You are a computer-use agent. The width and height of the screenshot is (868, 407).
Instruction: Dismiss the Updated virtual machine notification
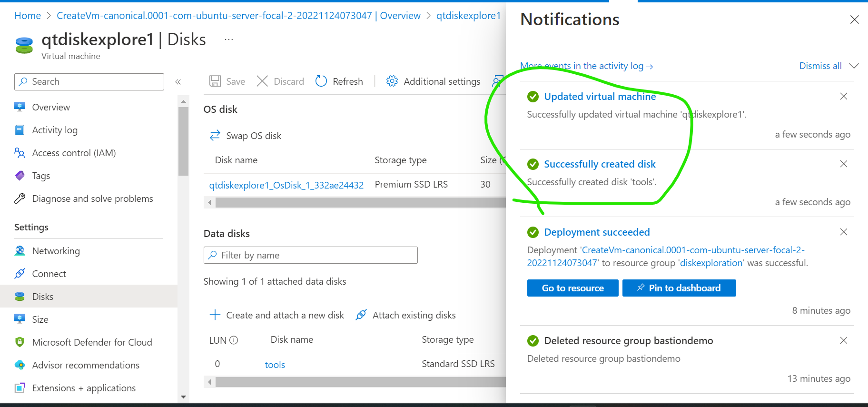pyautogui.click(x=844, y=96)
